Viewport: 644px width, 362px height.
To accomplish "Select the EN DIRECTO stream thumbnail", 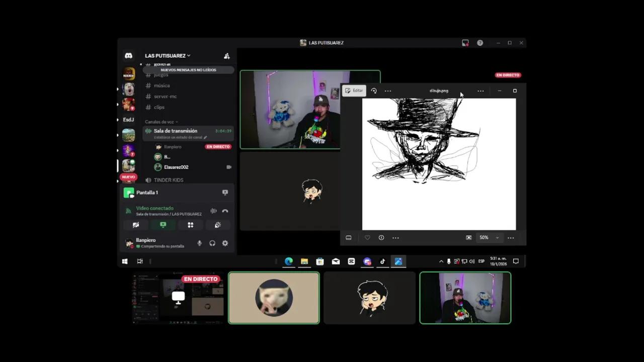I will 178,298.
